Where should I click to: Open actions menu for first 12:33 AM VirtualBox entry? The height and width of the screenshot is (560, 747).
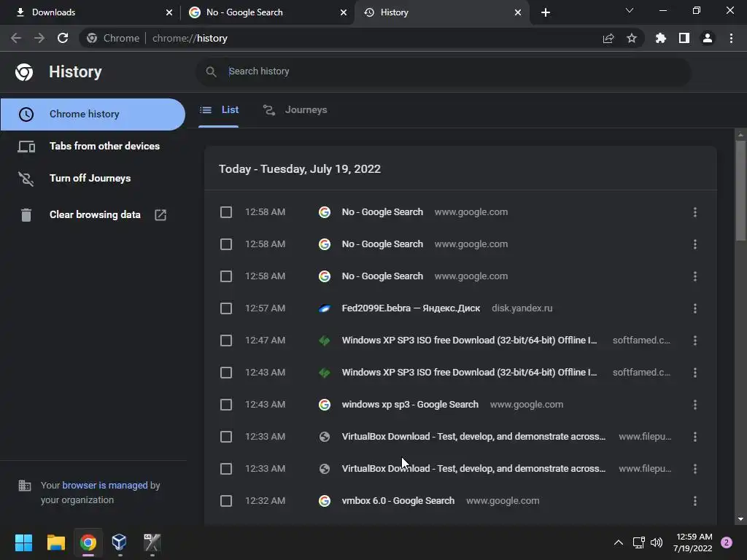click(x=695, y=437)
